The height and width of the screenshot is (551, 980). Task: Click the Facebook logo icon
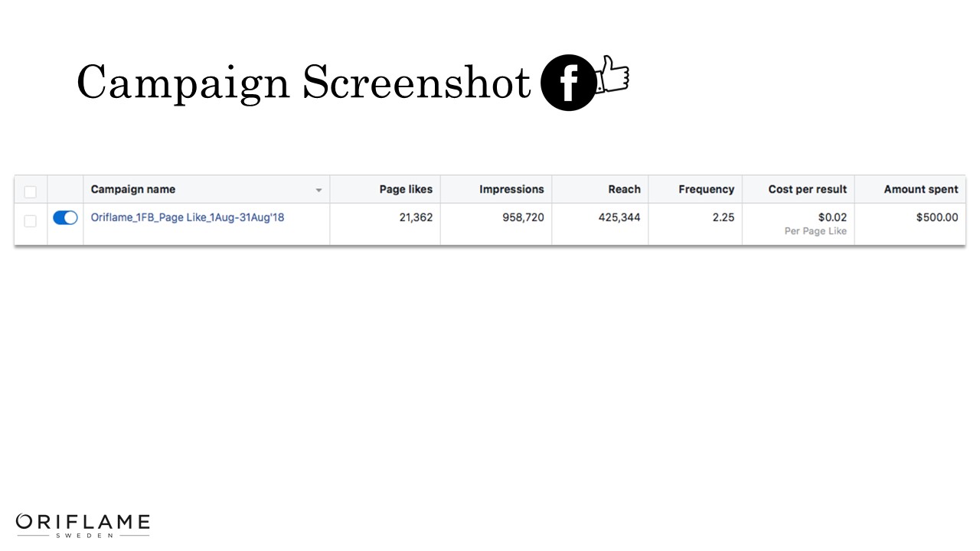pos(568,83)
